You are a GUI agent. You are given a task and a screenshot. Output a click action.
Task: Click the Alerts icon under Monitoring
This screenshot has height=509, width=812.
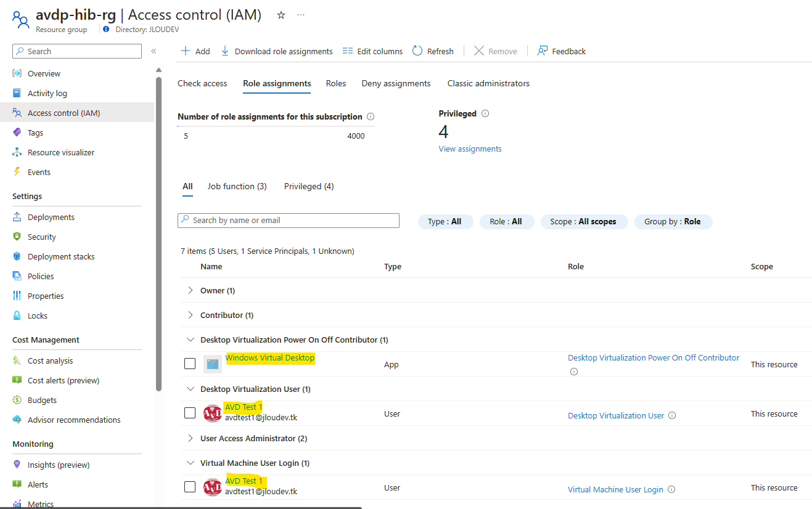17,484
